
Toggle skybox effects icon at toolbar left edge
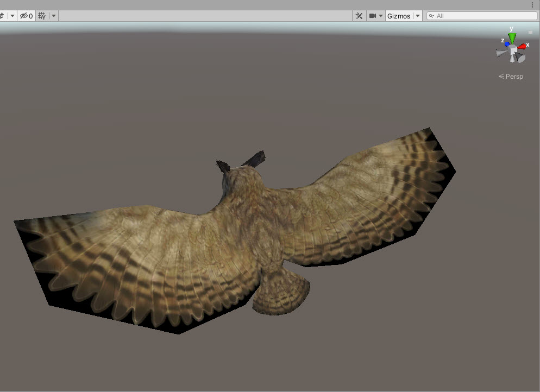[x=2, y=16]
